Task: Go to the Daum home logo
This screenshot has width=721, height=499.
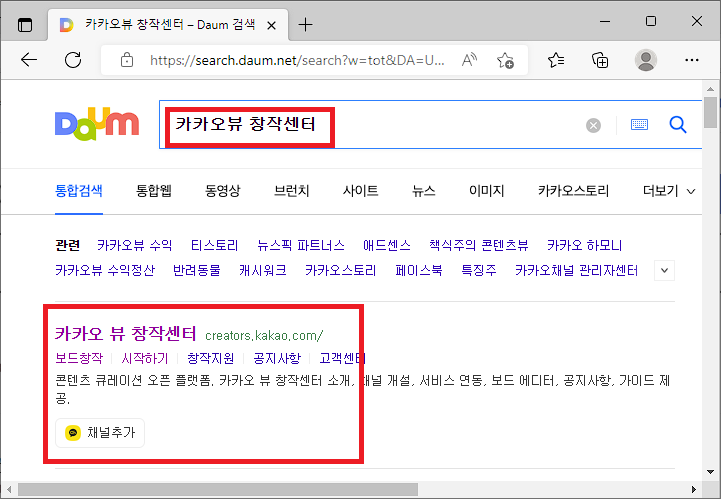Action: tap(97, 124)
